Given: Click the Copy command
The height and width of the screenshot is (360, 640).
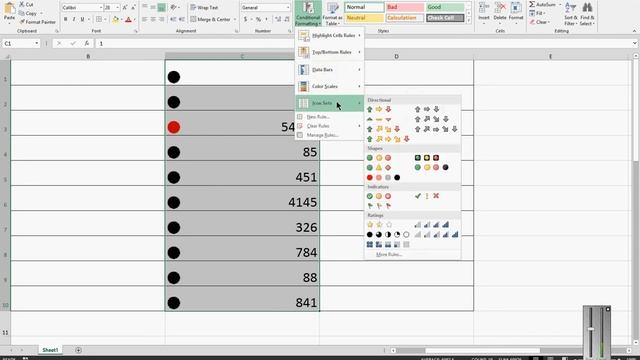Looking at the screenshot, I should coord(28,13).
